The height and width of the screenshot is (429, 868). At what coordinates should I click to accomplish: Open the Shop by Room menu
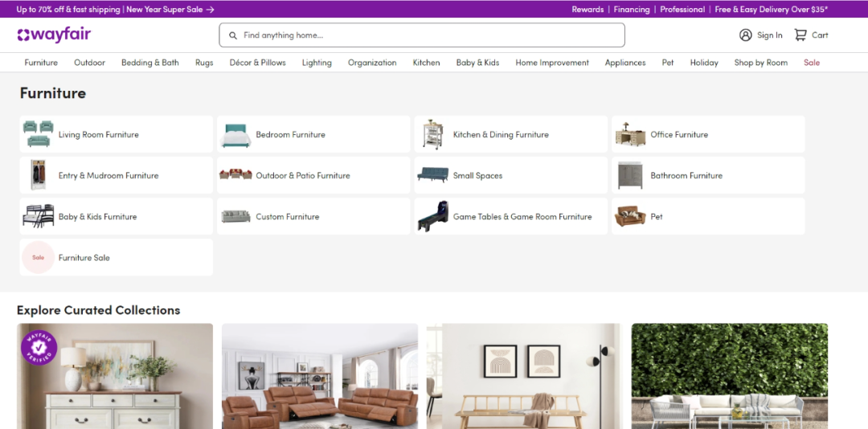pos(760,63)
